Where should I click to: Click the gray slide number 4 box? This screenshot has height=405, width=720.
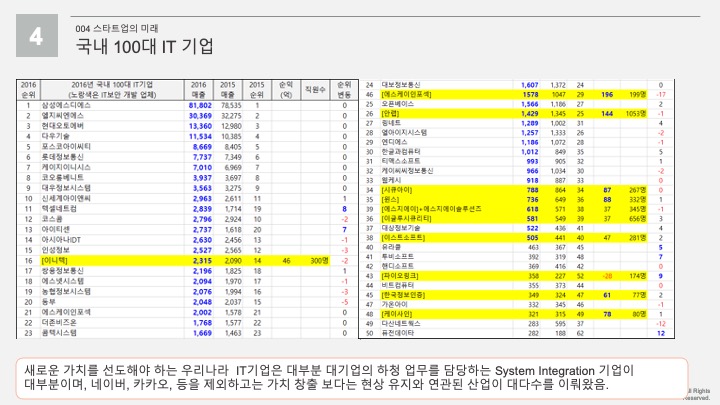[x=37, y=35]
